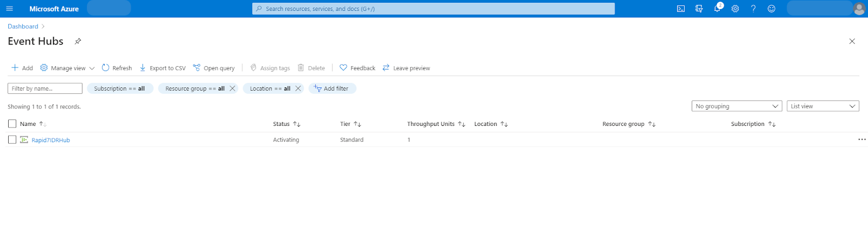Sort by Tier column

point(350,124)
